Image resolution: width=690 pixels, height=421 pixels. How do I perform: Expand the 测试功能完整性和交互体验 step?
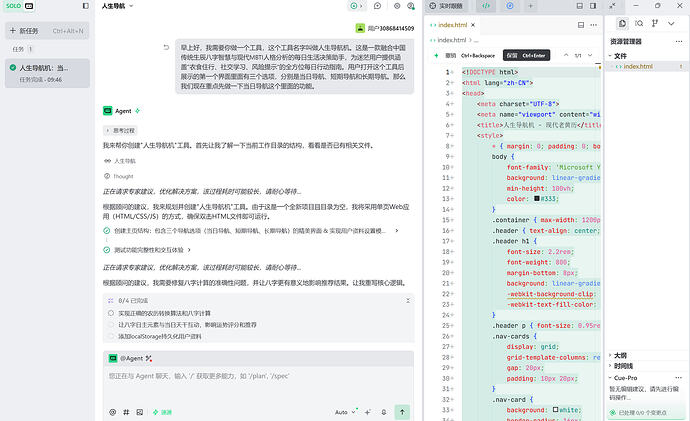coord(189,250)
